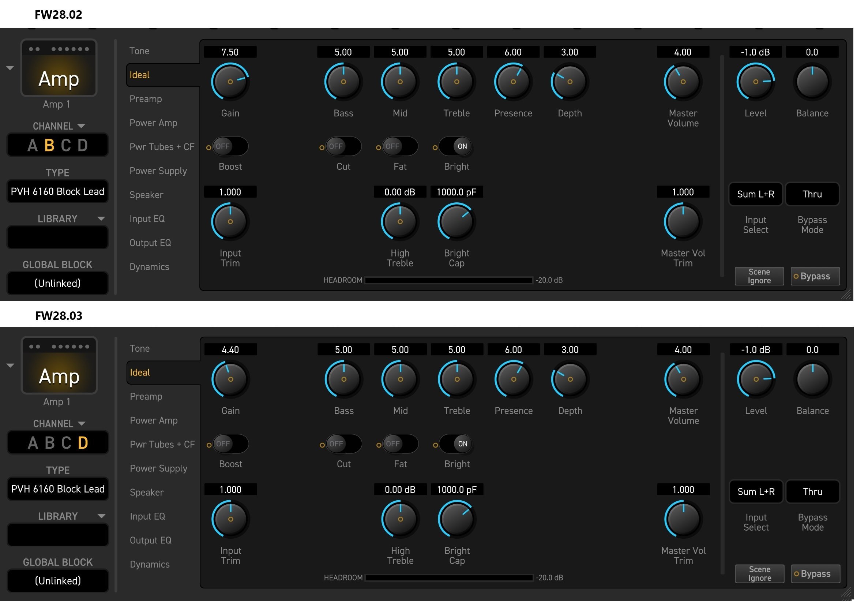Toggle Fat switch in the FW28.02 panel
This screenshot has width=868, height=602.
click(x=399, y=146)
